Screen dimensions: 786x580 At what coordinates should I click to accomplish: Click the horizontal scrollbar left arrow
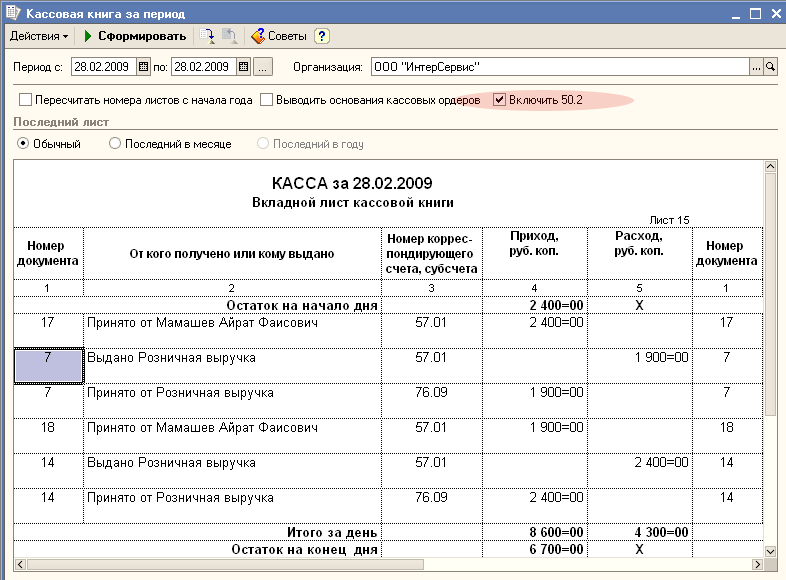[x=20, y=564]
